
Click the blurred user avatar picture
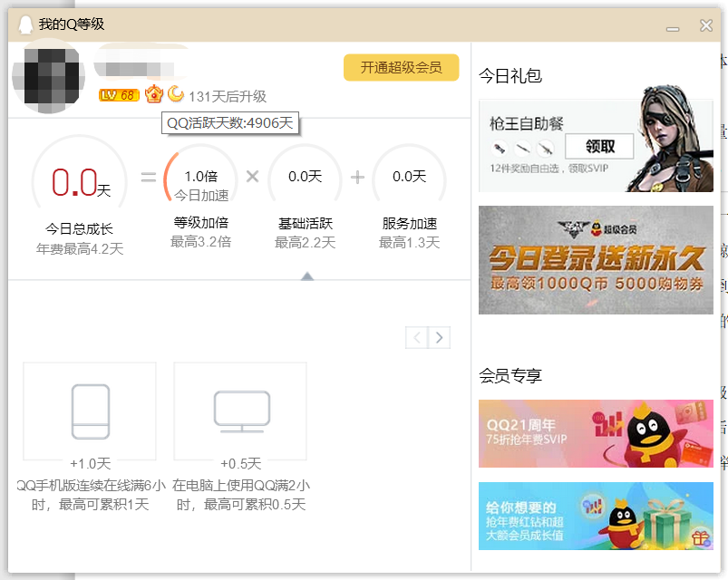[49, 76]
